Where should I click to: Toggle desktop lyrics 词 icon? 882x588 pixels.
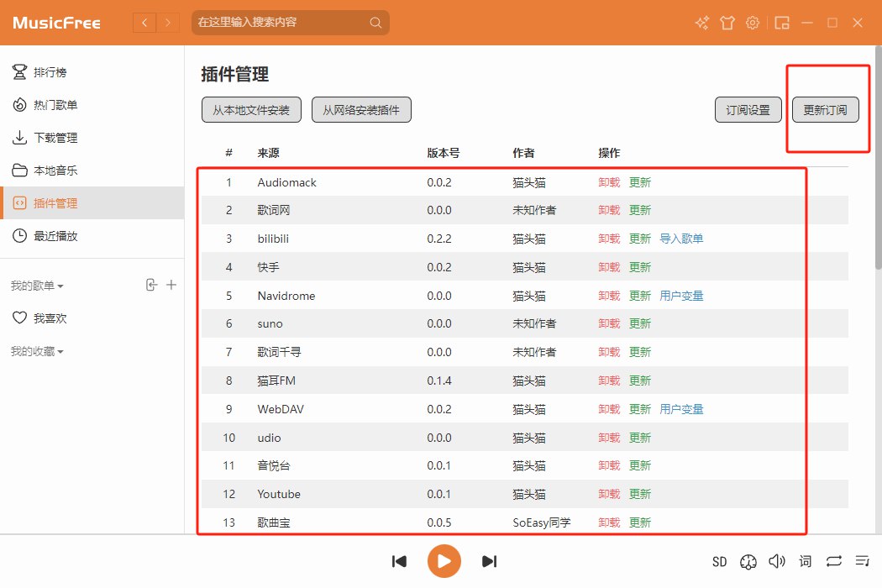coord(806,561)
